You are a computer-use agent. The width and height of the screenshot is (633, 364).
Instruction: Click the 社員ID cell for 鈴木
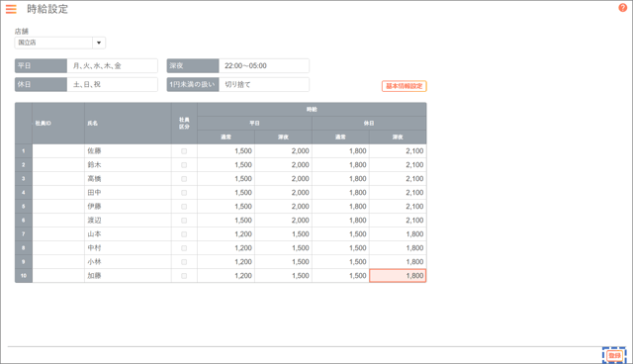(58, 165)
